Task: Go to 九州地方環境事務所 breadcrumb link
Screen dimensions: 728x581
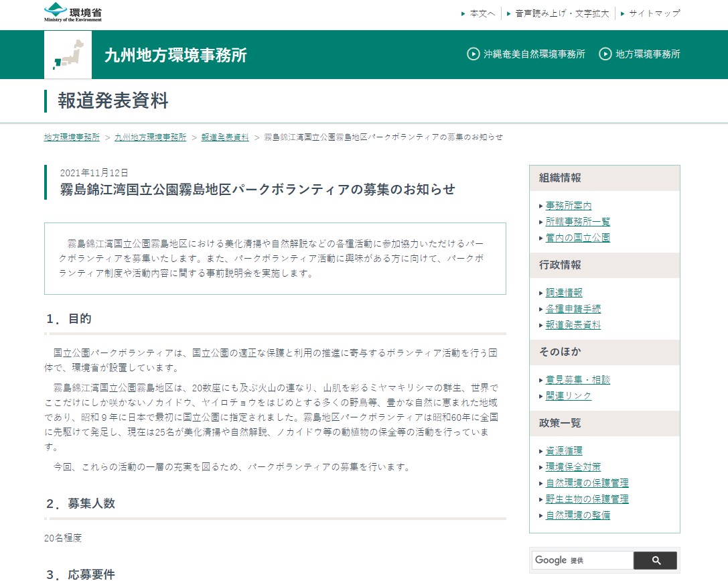Action: (151, 137)
